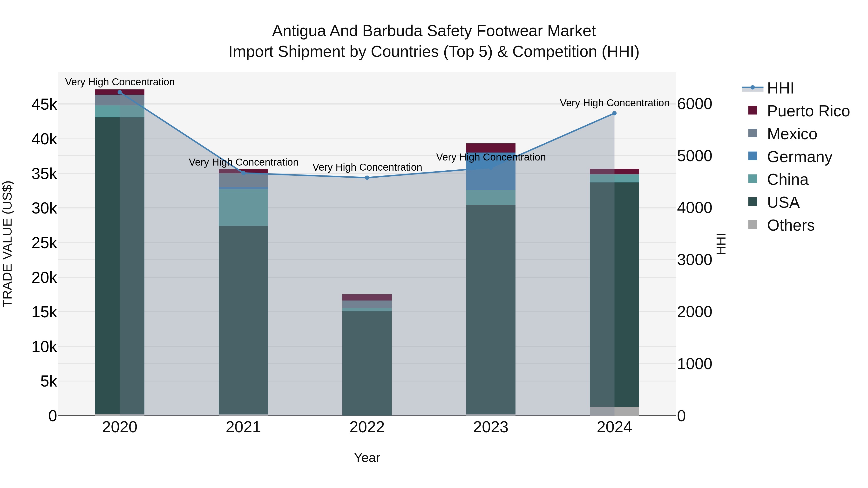Click the chart title Antigua And Barbuda Safety Footwear Market
Image resolution: width=868 pixels, height=488 pixels.
point(434,31)
